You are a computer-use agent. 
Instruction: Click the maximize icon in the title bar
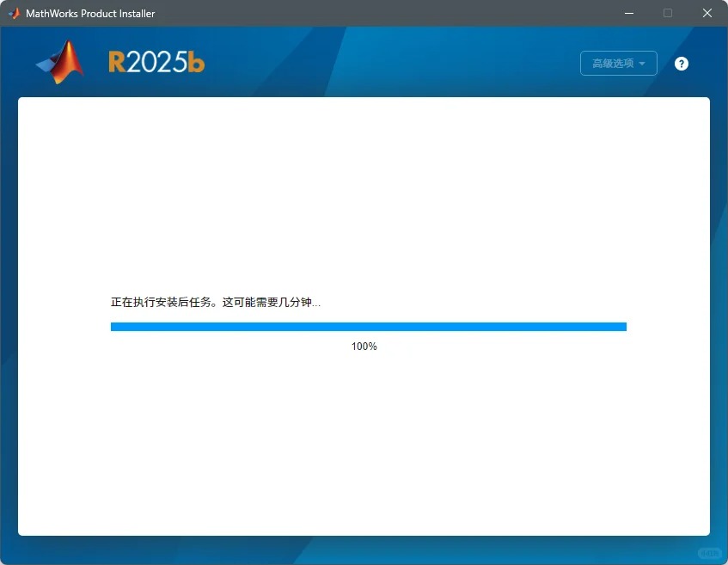pos(667,13)
